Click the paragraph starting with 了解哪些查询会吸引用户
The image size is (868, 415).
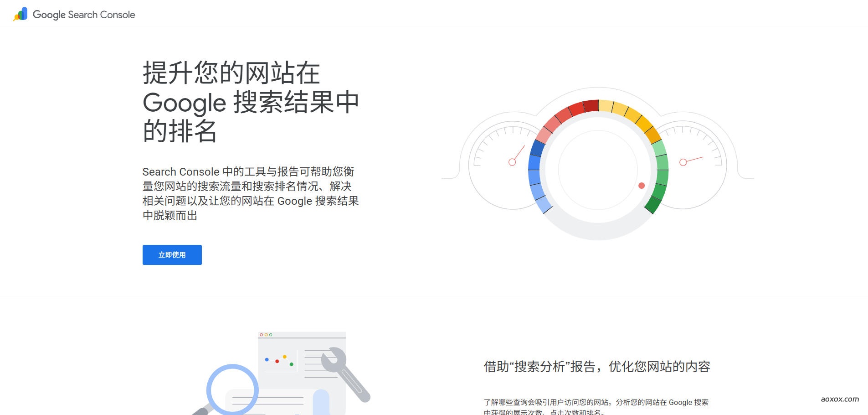click(596, 406)
